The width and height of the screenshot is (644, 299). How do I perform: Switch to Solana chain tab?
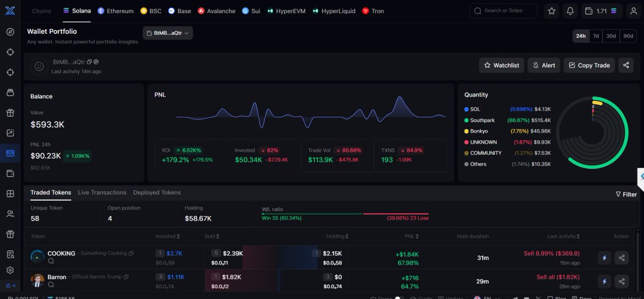[77, 11]
